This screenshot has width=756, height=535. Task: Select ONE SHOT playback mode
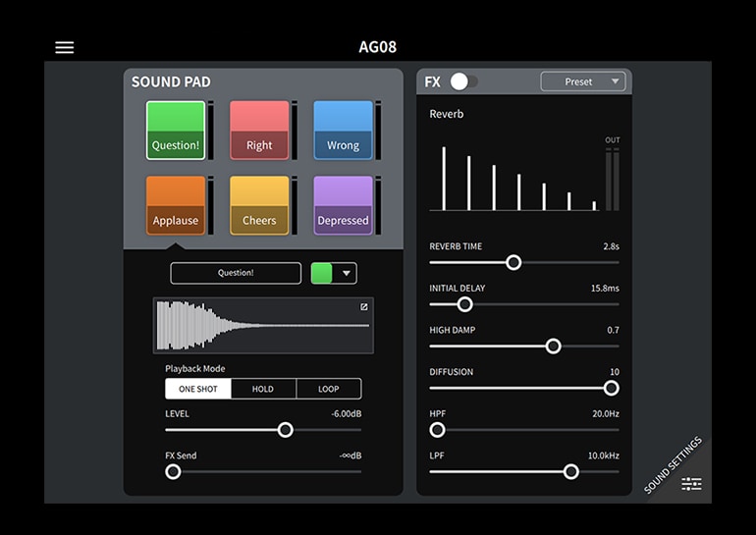[x=198, y=389]
